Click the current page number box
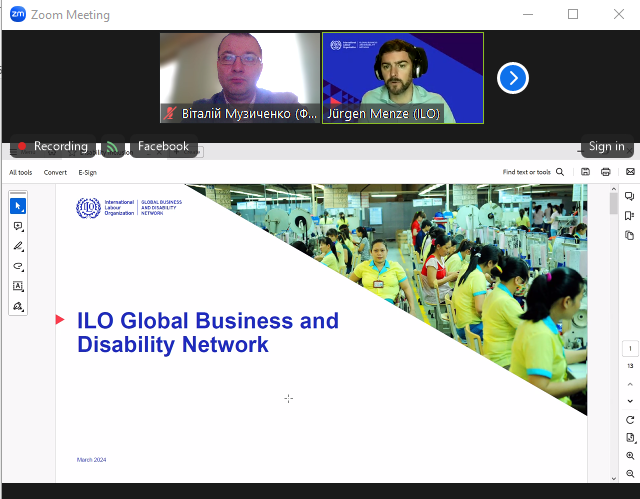640x499 pixels. [x=630, y=348]
